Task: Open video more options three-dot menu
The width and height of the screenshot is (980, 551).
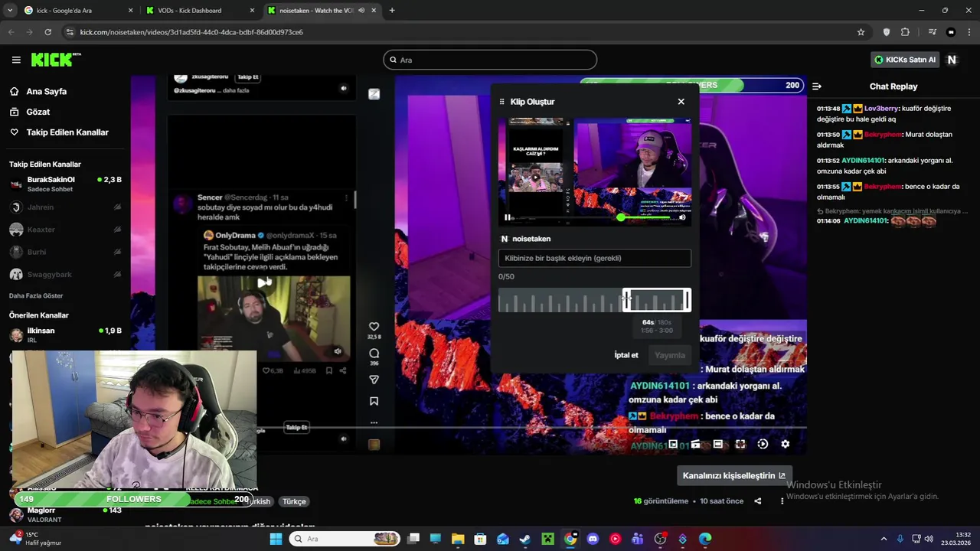Action: click(782, 501)
